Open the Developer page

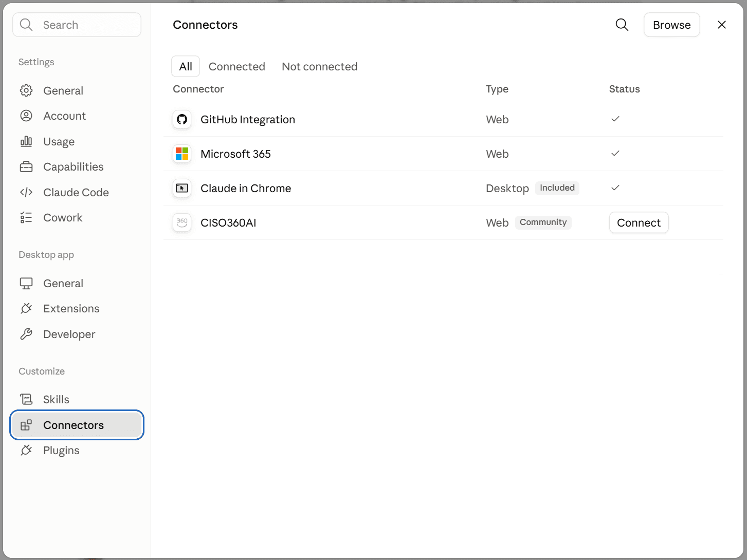[x=77, y=334]
